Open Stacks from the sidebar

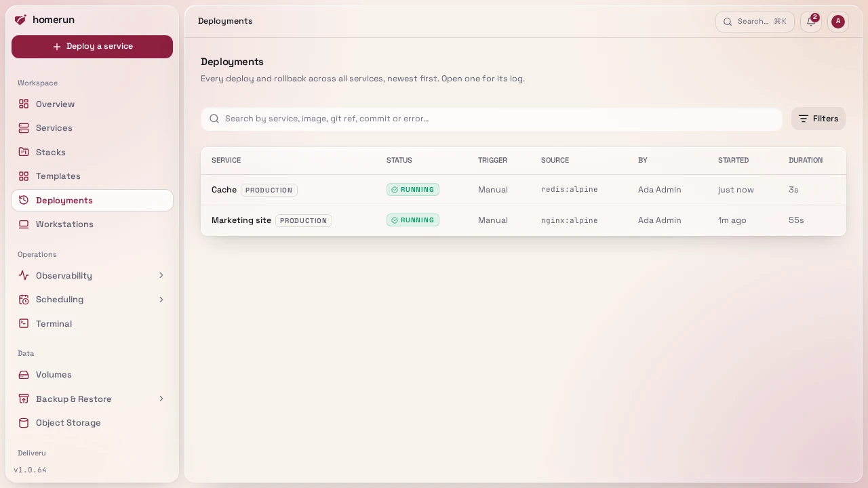coord(92,152)
